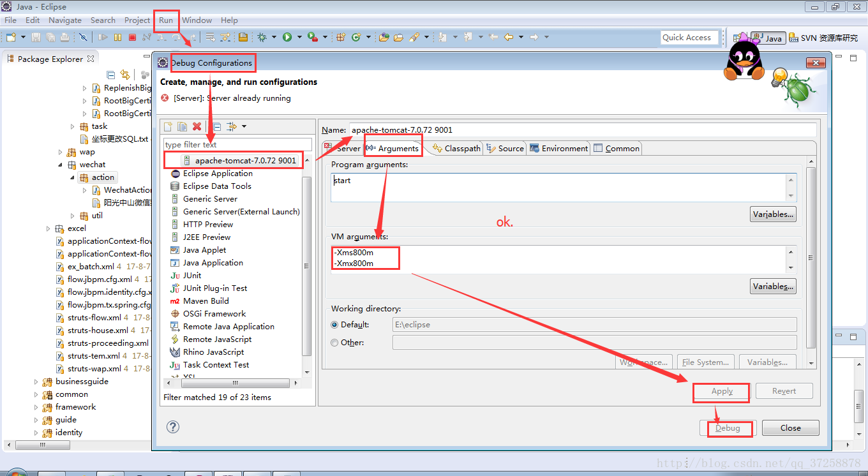The width and height of the screenshot is (868, 476).
Task: Click the Apply button
Action: point(722,391)
